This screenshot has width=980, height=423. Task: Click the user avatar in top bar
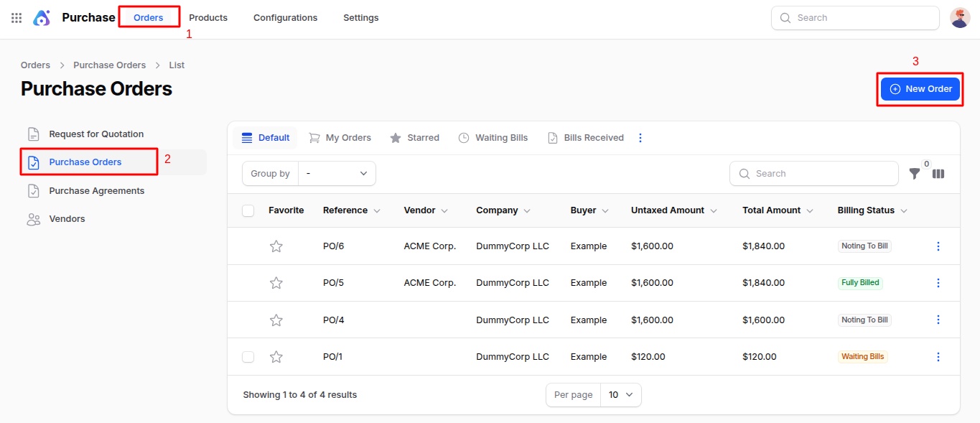(960, 18)
